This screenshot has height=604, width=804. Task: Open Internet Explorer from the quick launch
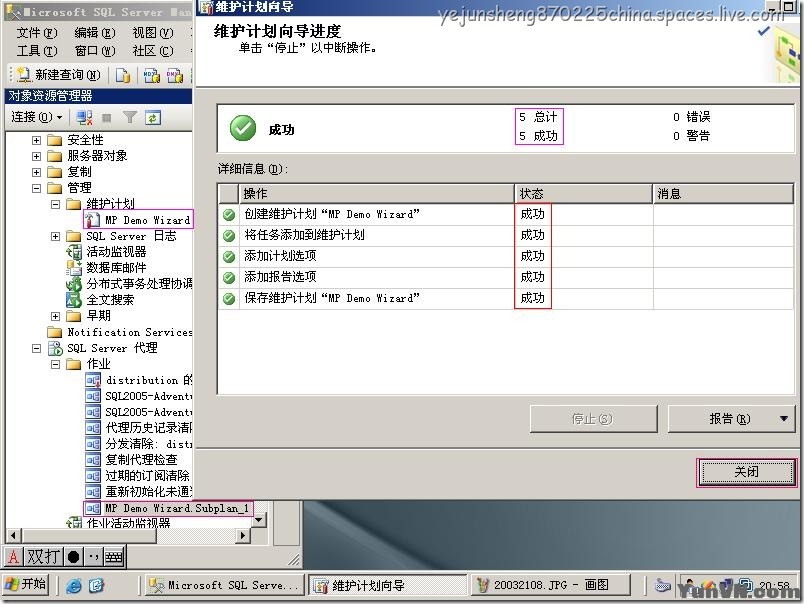coord(73,585)
